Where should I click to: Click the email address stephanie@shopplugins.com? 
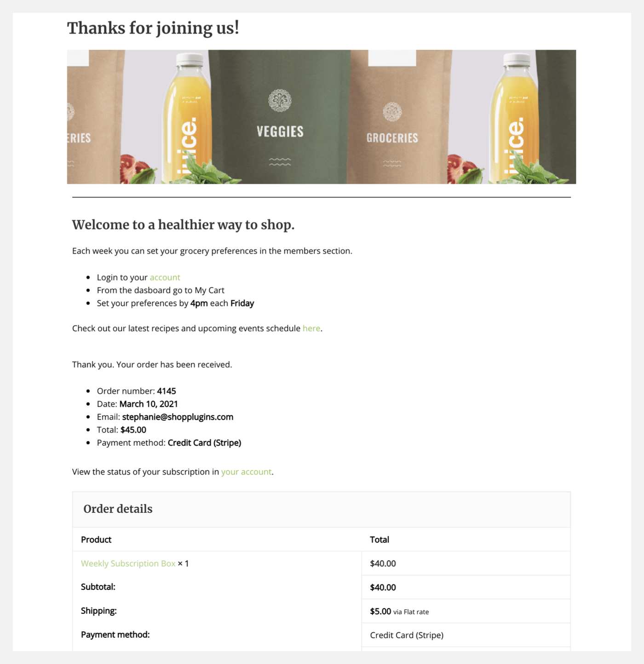[x=178, y=417]
